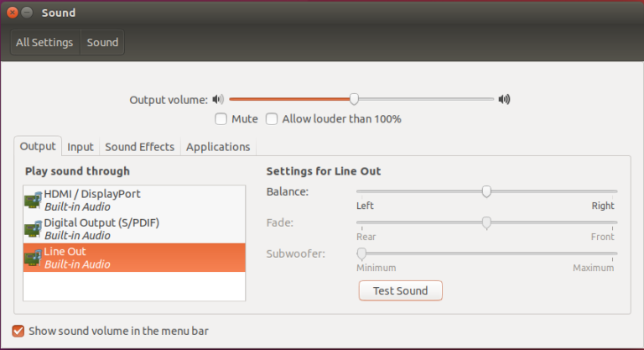Click the Line Out sound card icon
This screenshot has height=350, width=644.
[33, 258]
